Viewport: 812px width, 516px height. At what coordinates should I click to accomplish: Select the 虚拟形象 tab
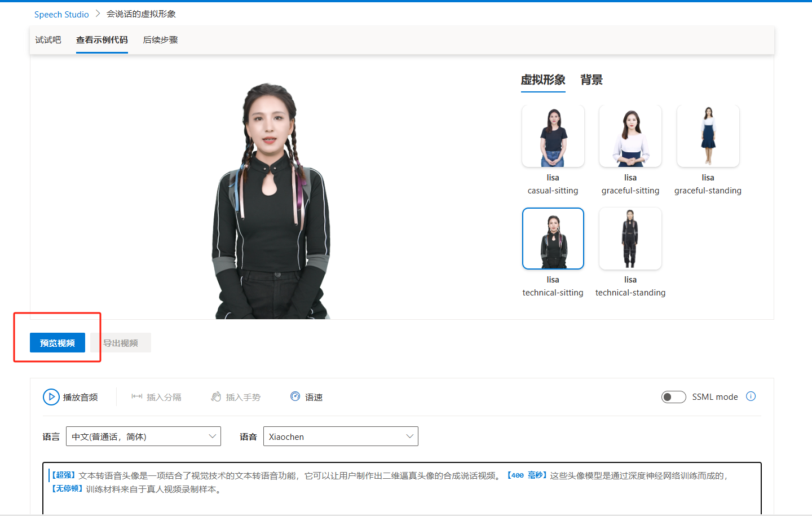tap(543, 80)
